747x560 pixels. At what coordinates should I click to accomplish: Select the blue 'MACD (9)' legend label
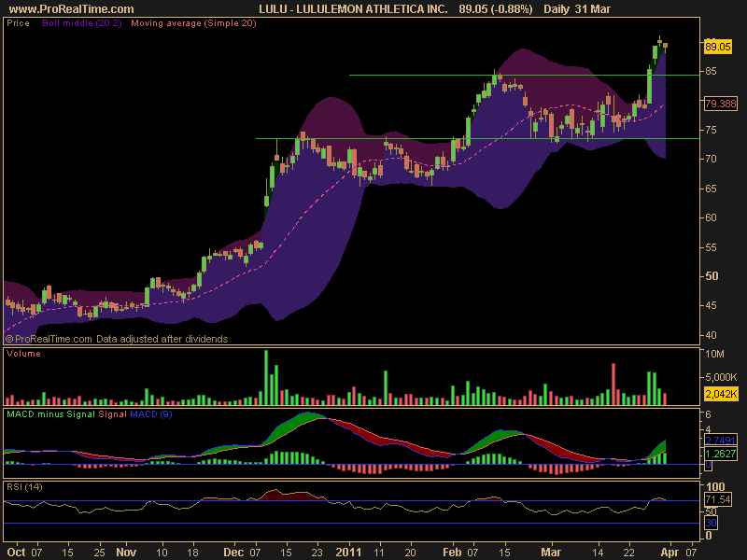pyautogui.click(x=151, y=413)
